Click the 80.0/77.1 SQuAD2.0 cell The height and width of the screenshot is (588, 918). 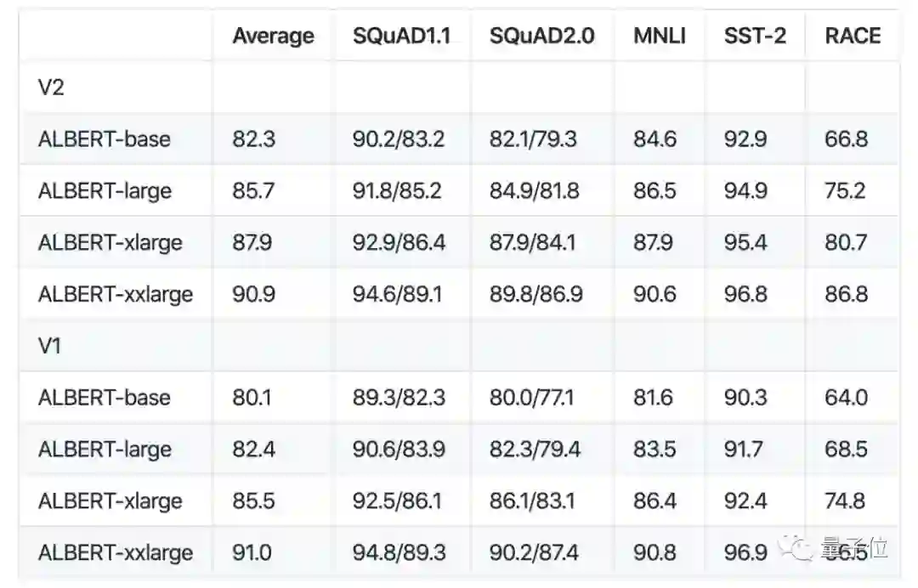click(x=532, y=398)
